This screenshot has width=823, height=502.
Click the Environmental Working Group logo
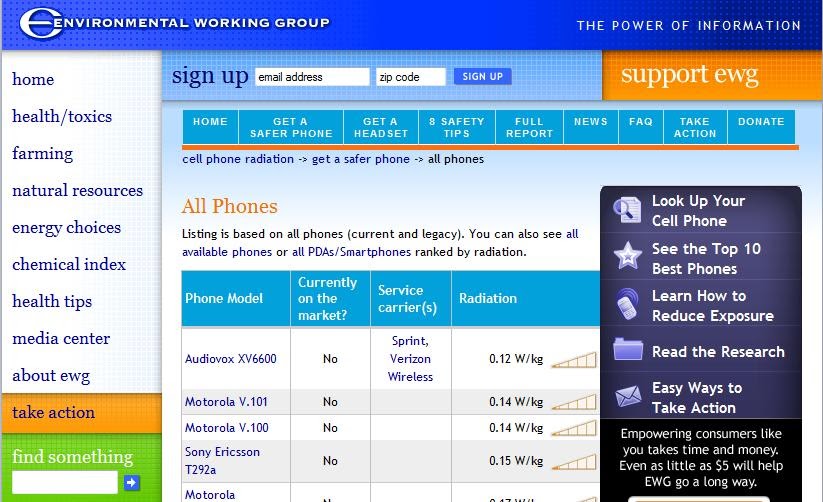point(174,24)
